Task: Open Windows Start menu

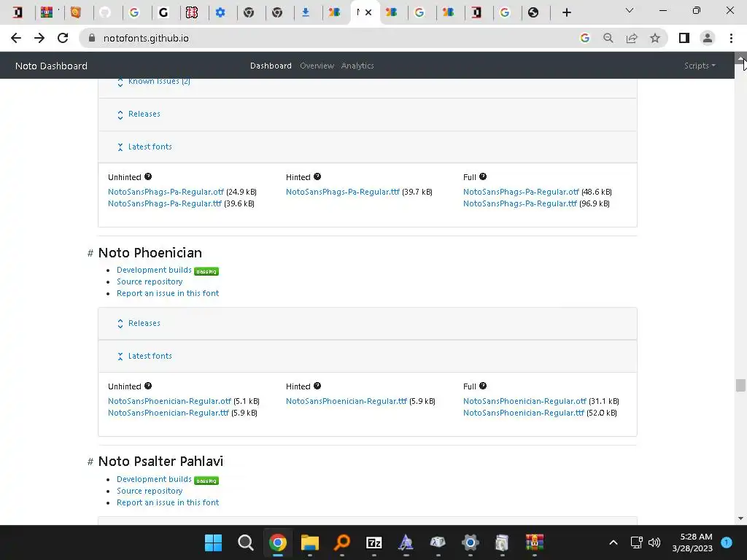Action: point(213,542)
